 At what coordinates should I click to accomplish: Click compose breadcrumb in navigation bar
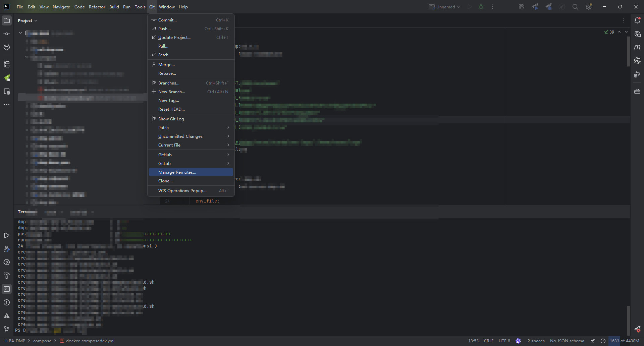coord(42,341)
